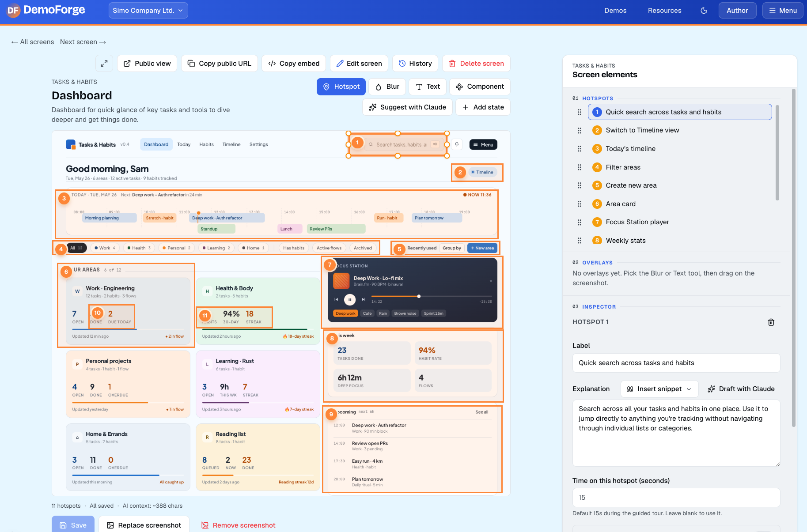Viewport: 807px width, 532px height.
Task: Select hotspot marker 3 on screenshot
Action: [64, 199]
